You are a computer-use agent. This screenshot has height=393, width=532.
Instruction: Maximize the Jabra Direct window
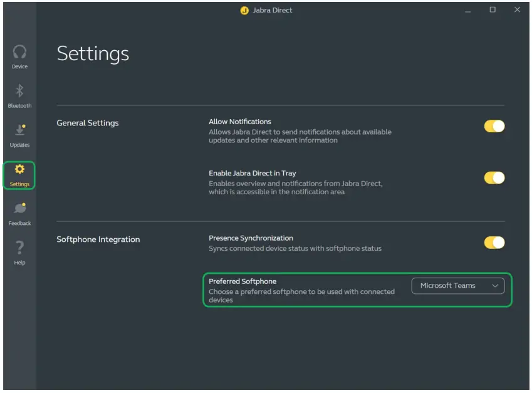click(x=493, y=10)
